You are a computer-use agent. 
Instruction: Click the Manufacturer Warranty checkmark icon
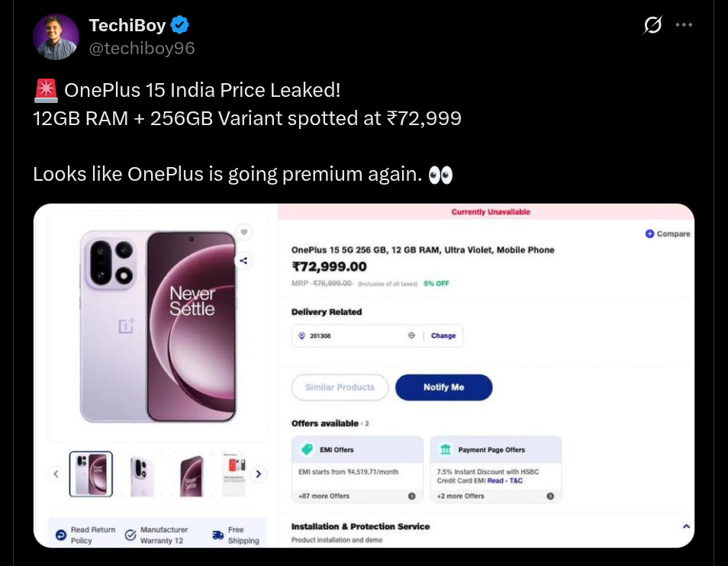(x=130, y=535)
